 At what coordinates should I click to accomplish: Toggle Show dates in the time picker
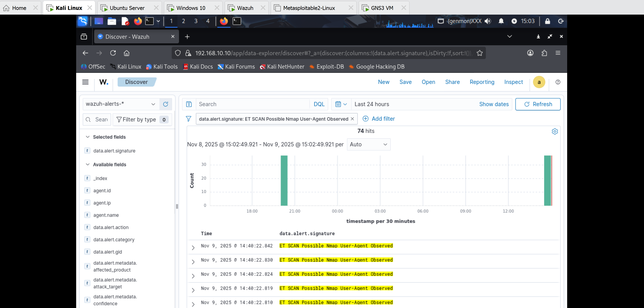pos(494,104)
